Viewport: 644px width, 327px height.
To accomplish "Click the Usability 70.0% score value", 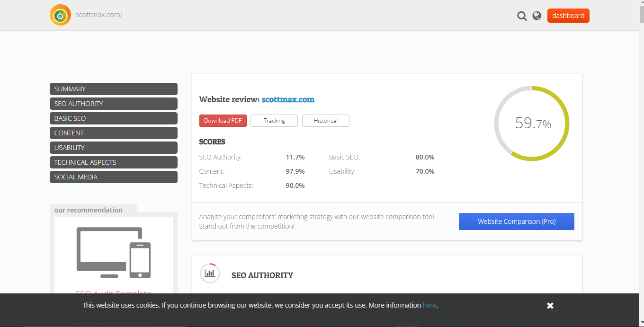I will (425, 171).
